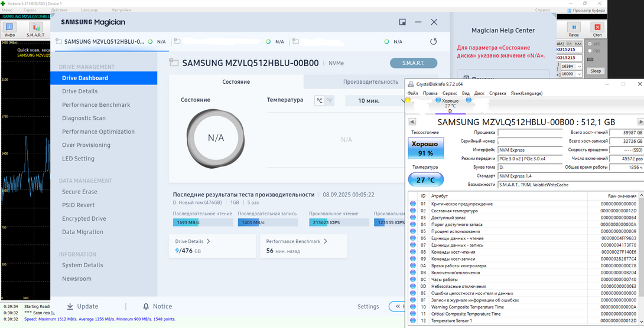The width and height of the screenshot is (644, 328).
Task: Switch to Производительность tab in Magician
Action: tap(370, 81)
